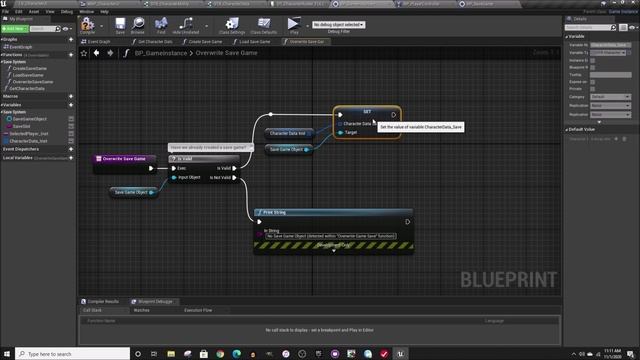Open the Variable Type dropdown
640x360 pixels.
(608, 53)
